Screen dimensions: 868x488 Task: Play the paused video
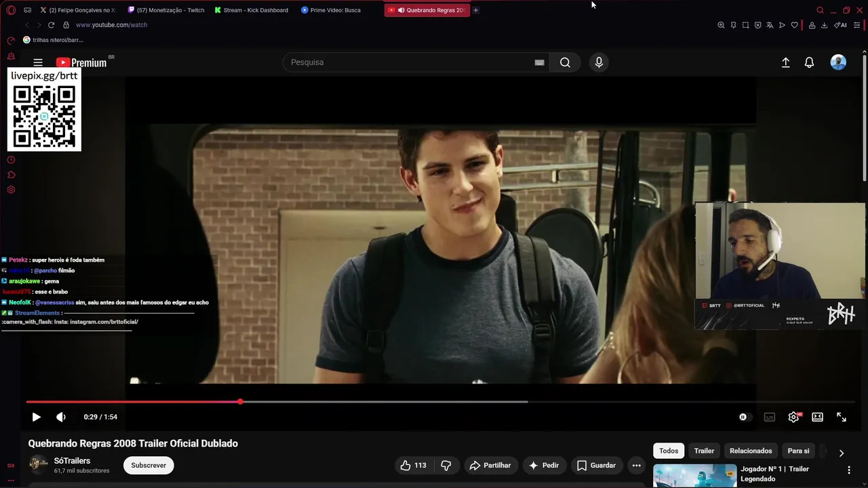[x=37, y=417]
